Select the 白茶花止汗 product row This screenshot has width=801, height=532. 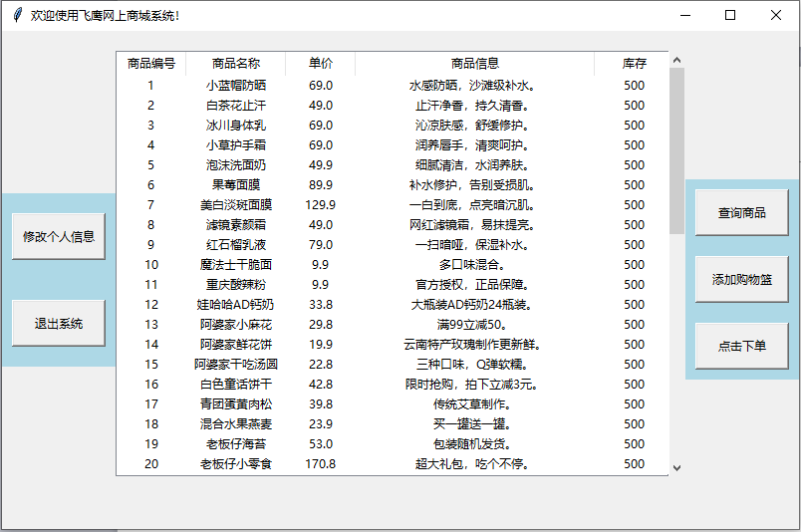pos(393,106)
